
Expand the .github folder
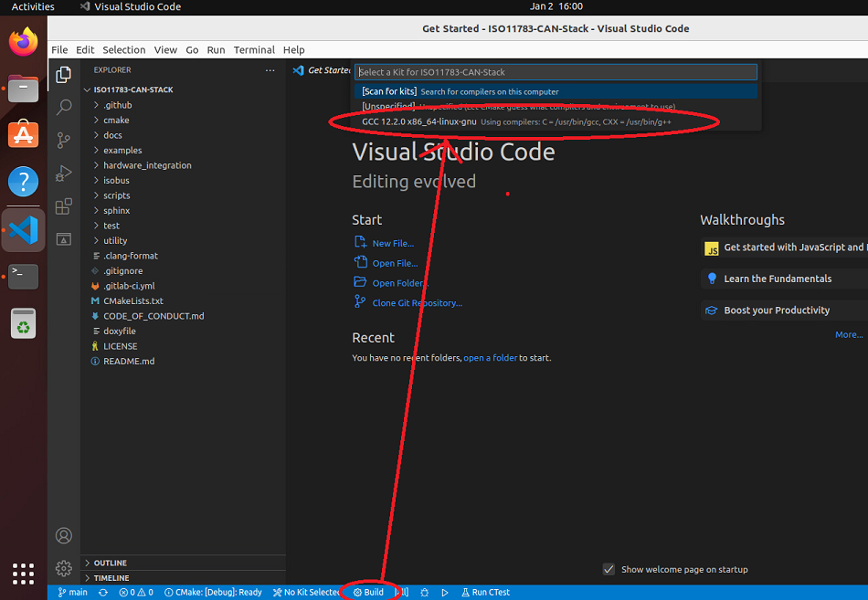pyautogui.click(x=117, y=105)
